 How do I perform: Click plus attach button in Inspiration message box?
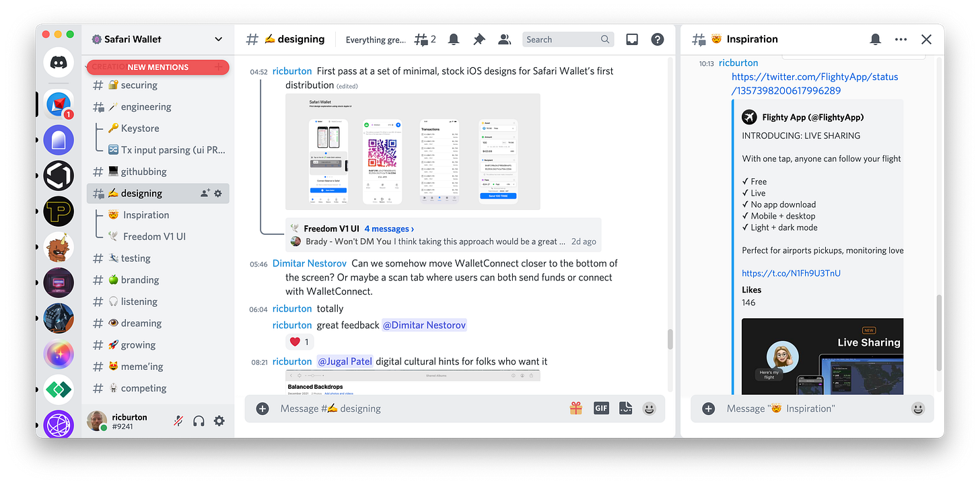click(x=708, y=408)
